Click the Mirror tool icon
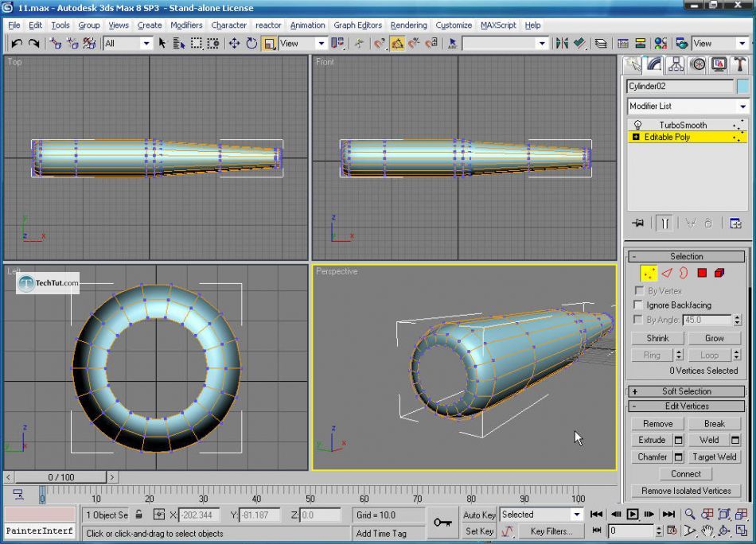This screenshot has height=544, width=756. click(x=562, y=44)
